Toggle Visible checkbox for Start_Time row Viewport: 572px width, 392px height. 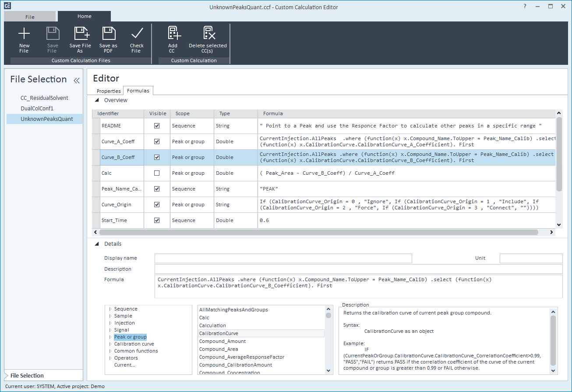click(x=157, y=220)
